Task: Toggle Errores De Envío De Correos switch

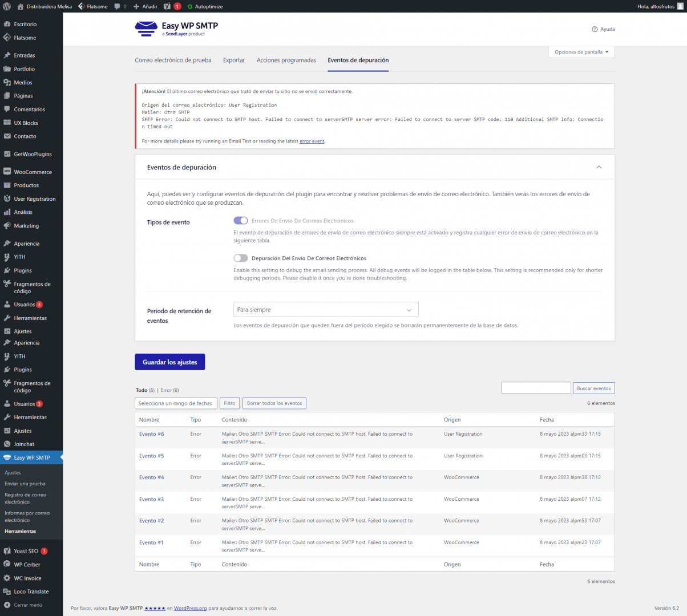Action: pos(241,221)
